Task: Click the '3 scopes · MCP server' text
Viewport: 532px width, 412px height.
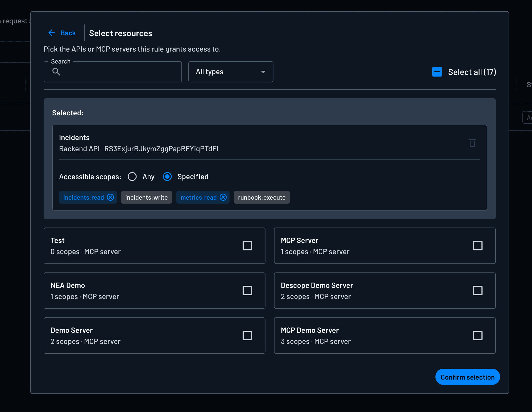Action: pos(316,342)
